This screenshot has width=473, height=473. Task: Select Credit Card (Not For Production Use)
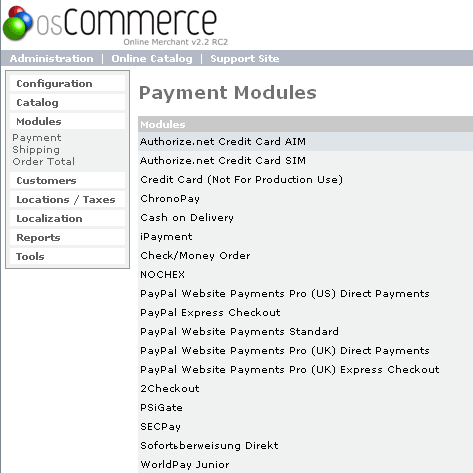305,179
